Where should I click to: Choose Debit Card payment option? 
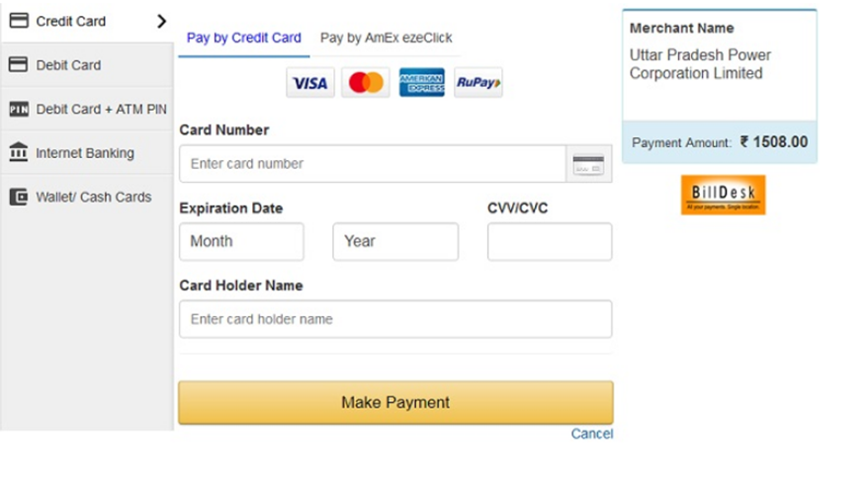tap(68, 65)
